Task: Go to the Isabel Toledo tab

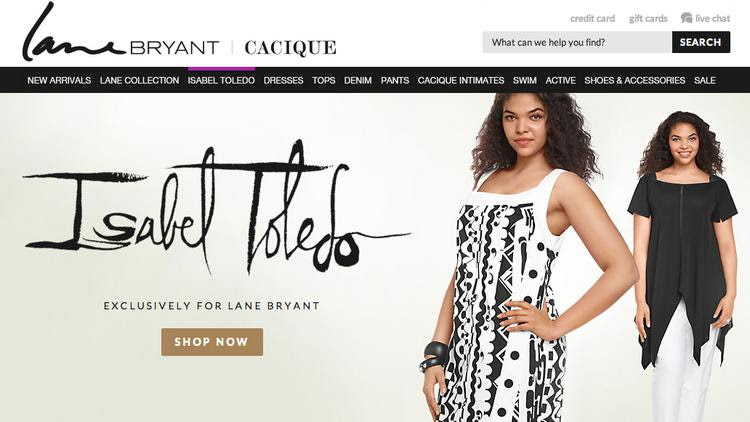Action: (x=221, y=80)
